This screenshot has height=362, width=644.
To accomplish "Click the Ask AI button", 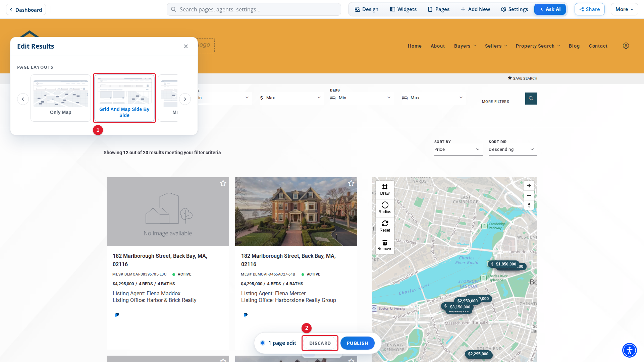I will click(x=550, y=9).
